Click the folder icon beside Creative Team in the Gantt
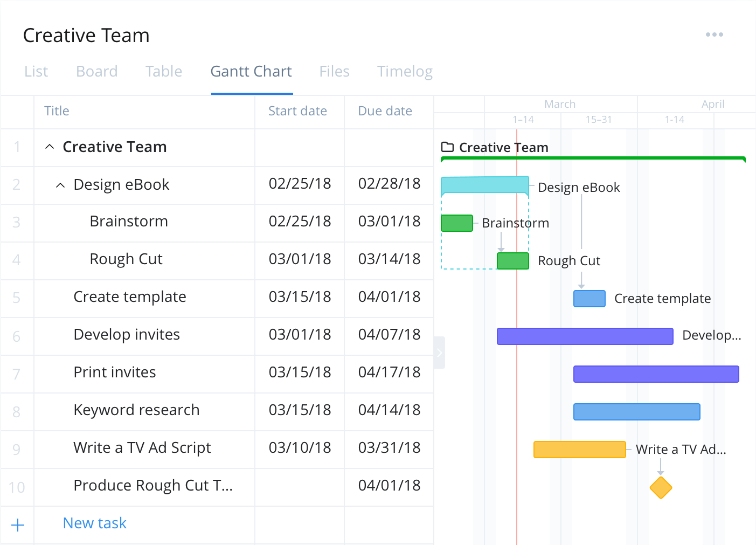Image resolution: width=756 pixels, height=545 pixels. coord(447,147)
